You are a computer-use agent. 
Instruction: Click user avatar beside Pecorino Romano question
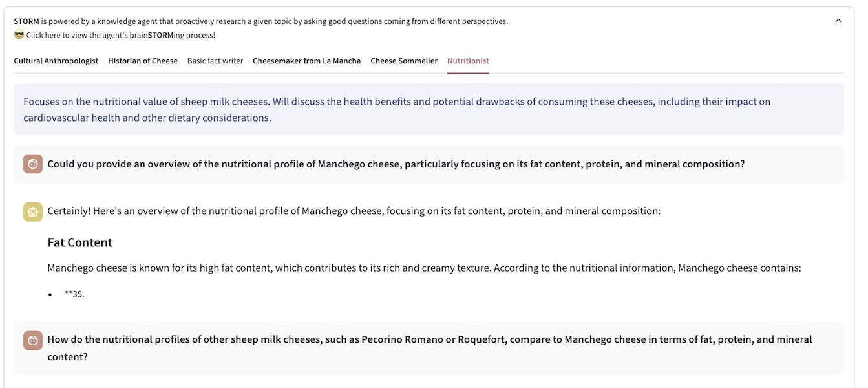(33, 340)
